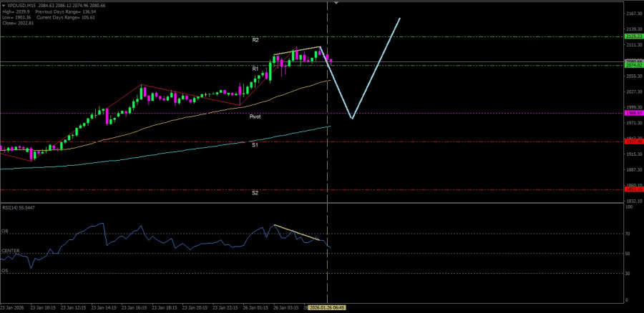
Task: Click the OB overbought level label
Action: 4,231
